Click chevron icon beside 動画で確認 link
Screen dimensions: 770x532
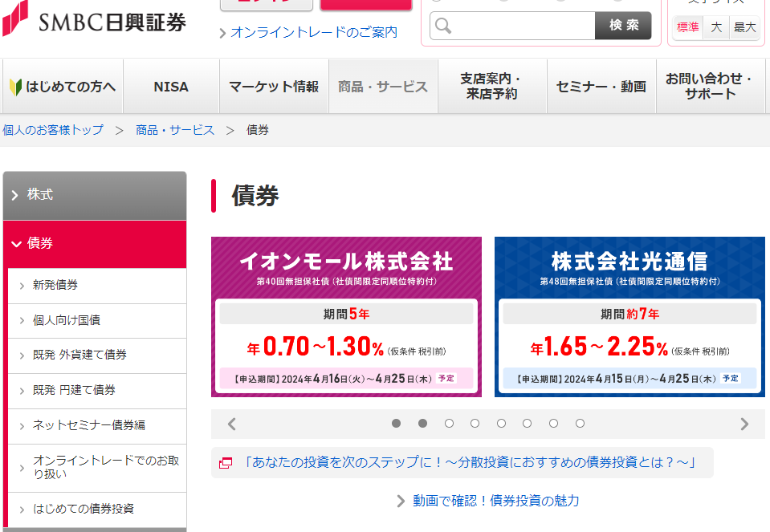[x=401, y=501]
